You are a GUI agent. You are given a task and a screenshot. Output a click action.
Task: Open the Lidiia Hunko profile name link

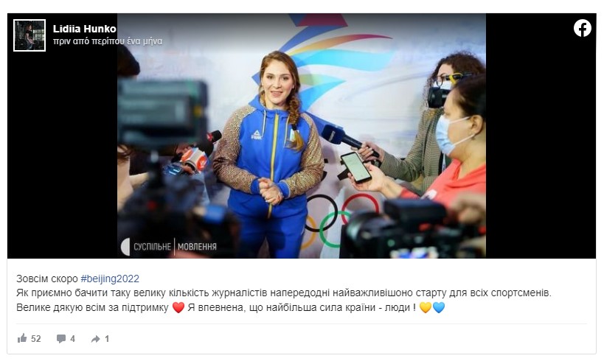84,29
